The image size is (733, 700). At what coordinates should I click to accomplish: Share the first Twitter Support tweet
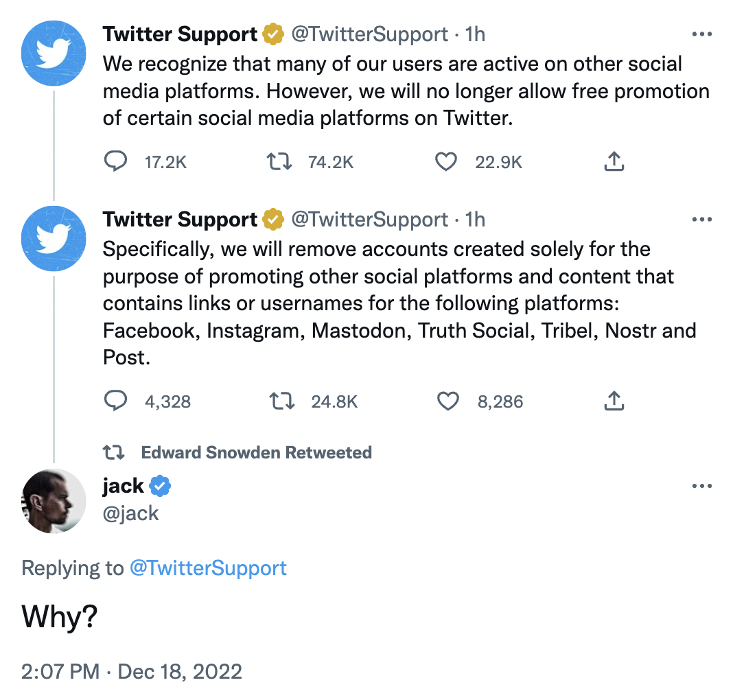point(614,162)
